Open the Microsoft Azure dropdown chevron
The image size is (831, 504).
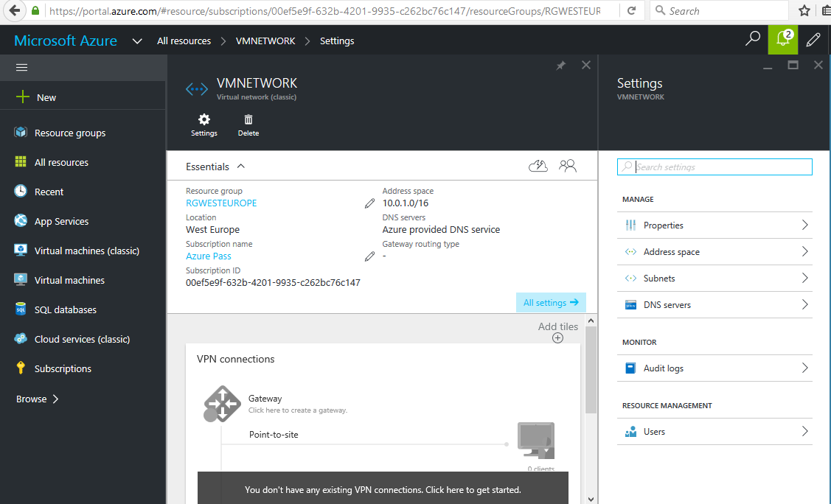[x=137, y=41]
